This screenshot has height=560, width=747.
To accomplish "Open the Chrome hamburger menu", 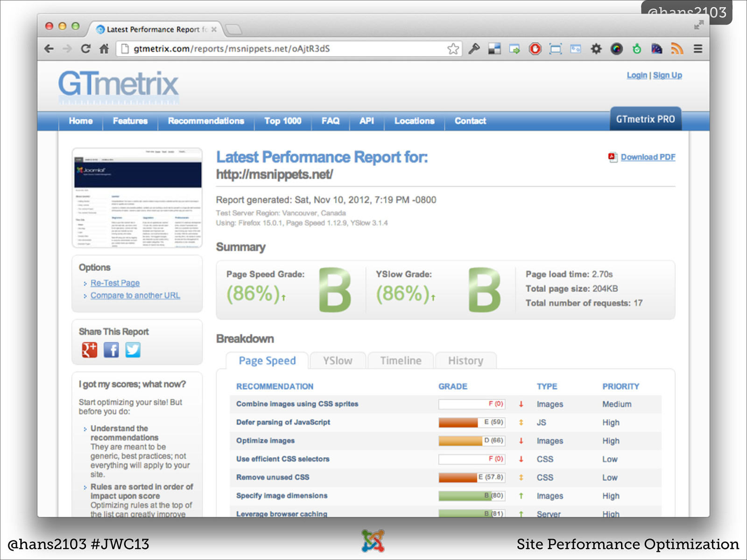I will pos(698,49).
